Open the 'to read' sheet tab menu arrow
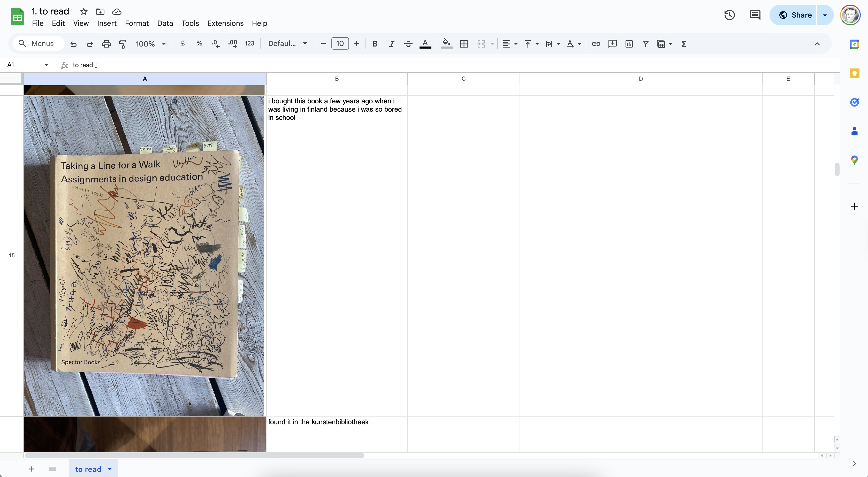The height and width of the screenshot is (477, 868). coord(110,469)
